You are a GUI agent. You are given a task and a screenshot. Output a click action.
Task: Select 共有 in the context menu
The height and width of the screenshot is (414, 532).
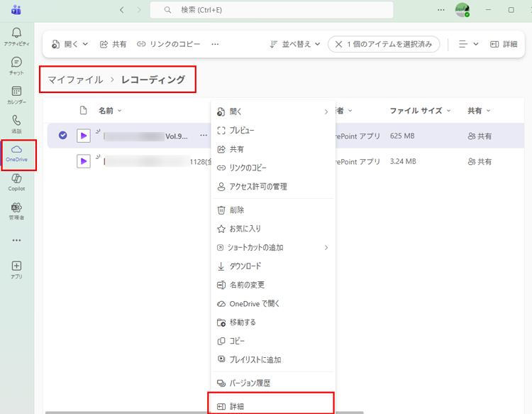point(273,149)
